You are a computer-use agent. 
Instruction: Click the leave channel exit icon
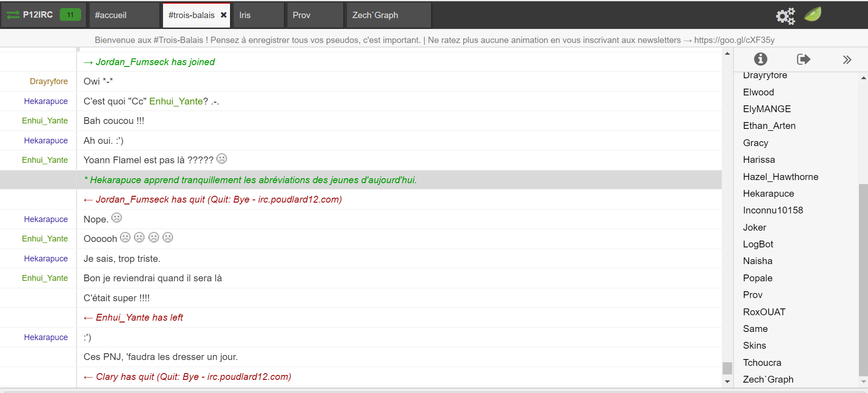[x=803, y=59]
